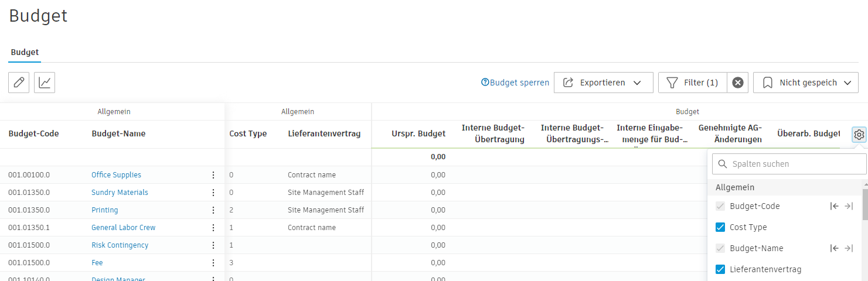Uncheck the Cost Type column checkbox
The width and height of the screenshot is (868, 281).
coord(720,227)
